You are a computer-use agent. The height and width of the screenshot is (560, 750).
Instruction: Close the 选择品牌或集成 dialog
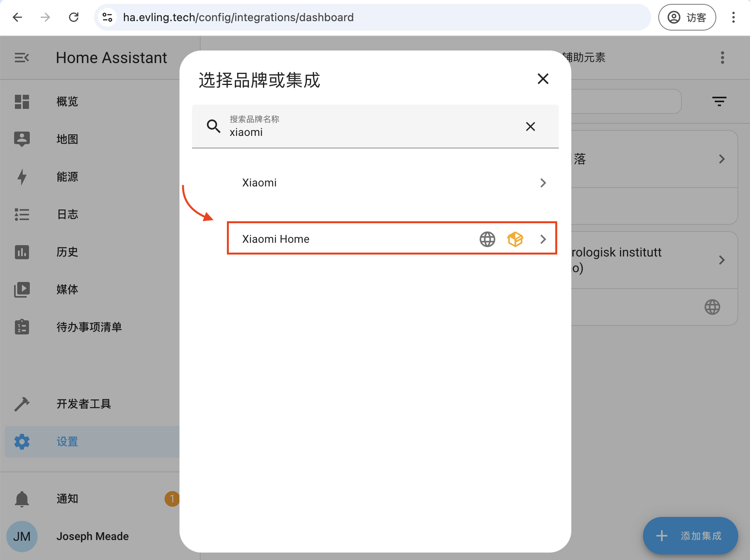(543, 79)
